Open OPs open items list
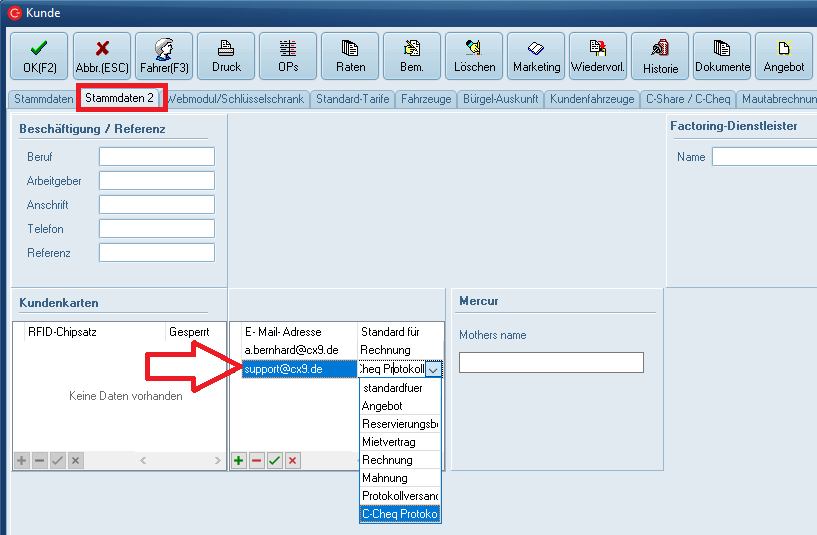The image size is (817, 535). point(288,56)
